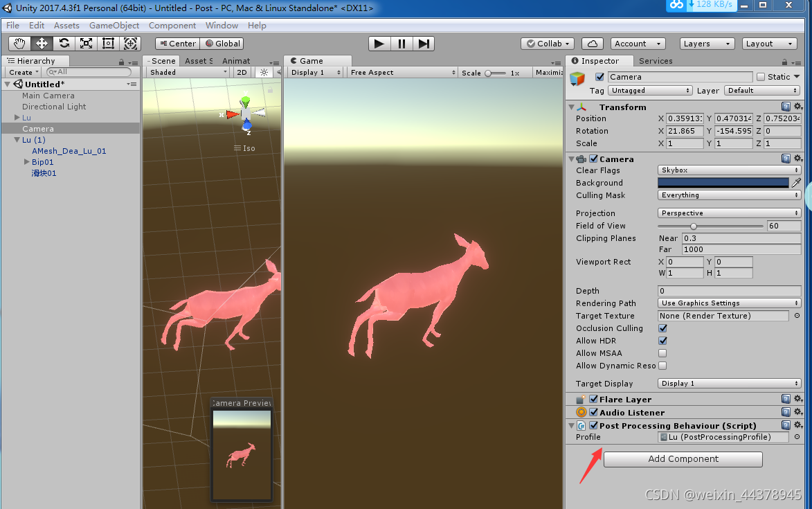Click the Step frame button

424,44
